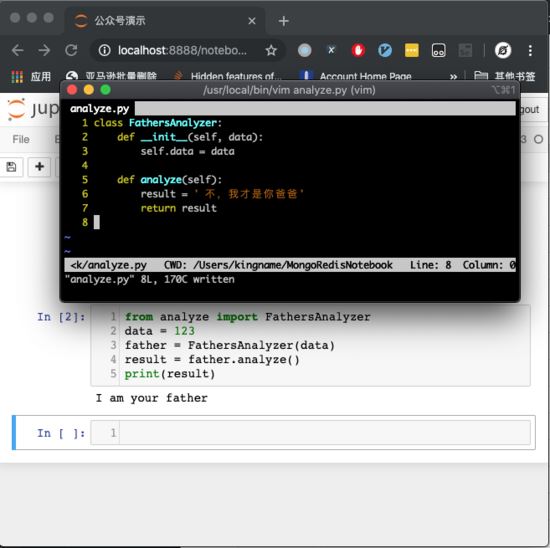Viewport: 550px width, 548px height.
Task: Open the other bookmarks folder
Action: click(x=504, y=76)
